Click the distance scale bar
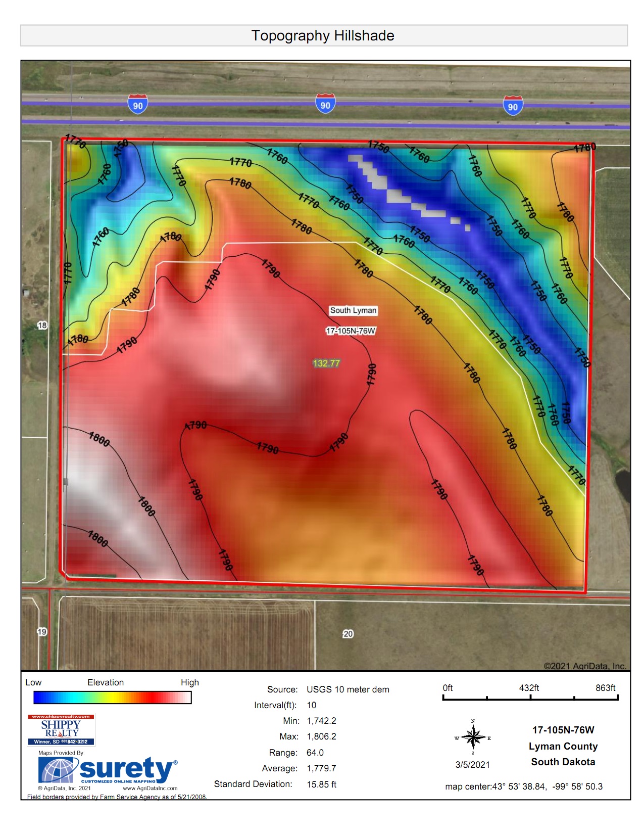 click(530, 699)
